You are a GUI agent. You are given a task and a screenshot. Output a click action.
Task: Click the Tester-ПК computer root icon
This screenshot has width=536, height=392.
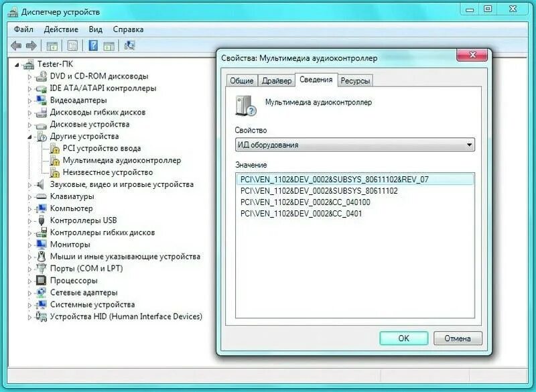pos(29,64)
